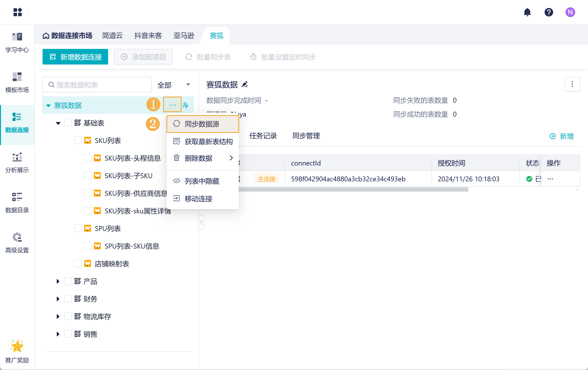The image size is (588, 370).
Task: Tick the SPU列表 checkbox
Action: point(78,229)
